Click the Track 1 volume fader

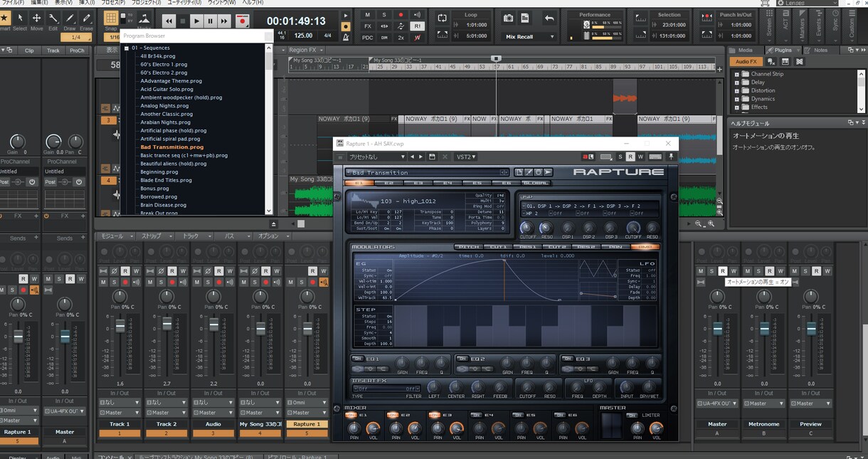click(x=120, y=325)
